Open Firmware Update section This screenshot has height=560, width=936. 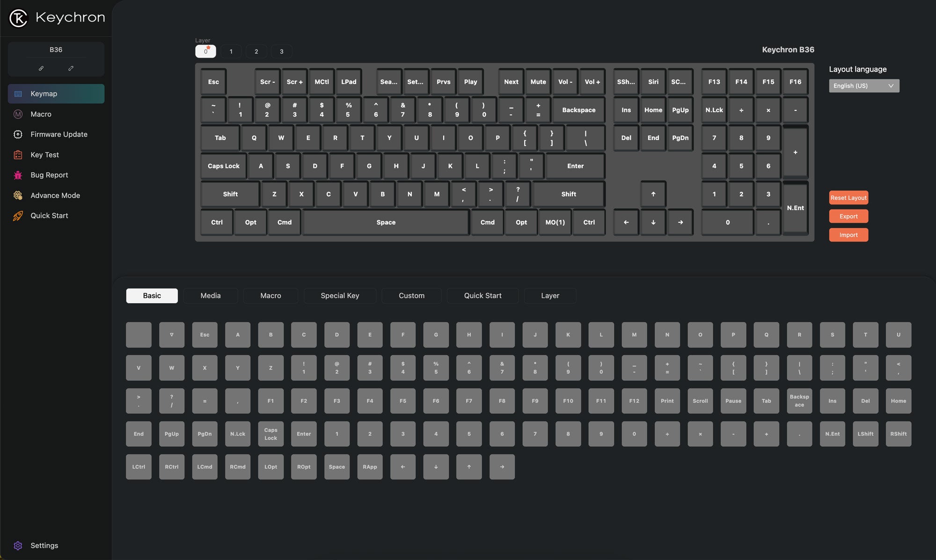click(58, 134)
